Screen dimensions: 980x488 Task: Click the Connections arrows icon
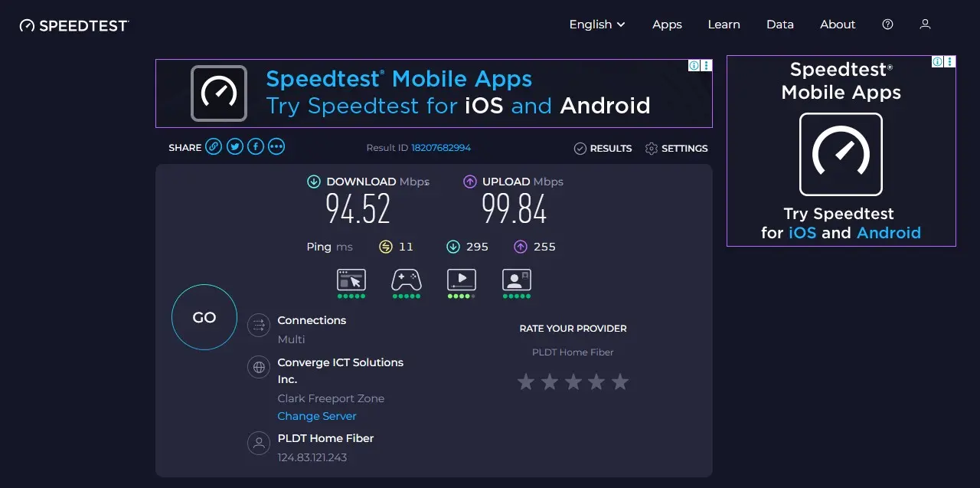pyautogui.click(x=259, y=324)
